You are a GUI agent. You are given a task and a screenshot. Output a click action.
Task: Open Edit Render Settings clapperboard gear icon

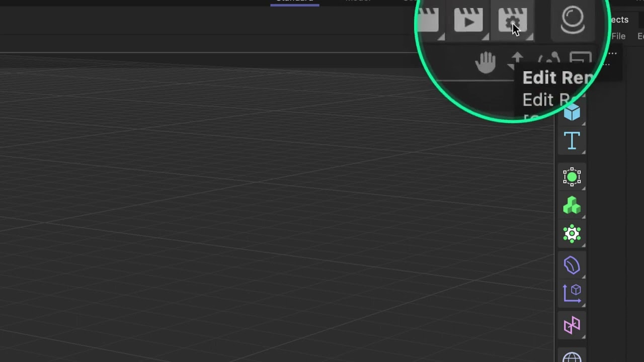pos(512,22)
